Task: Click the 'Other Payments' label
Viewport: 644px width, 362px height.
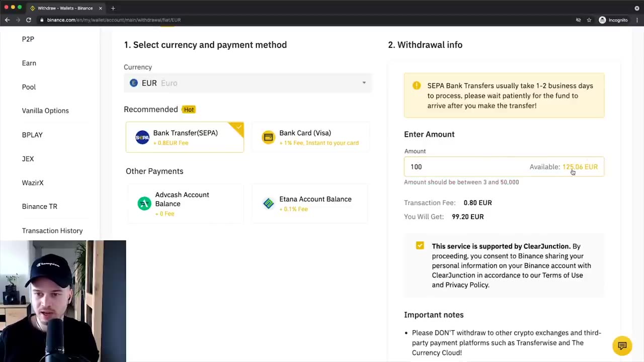Action: [154, 171]
